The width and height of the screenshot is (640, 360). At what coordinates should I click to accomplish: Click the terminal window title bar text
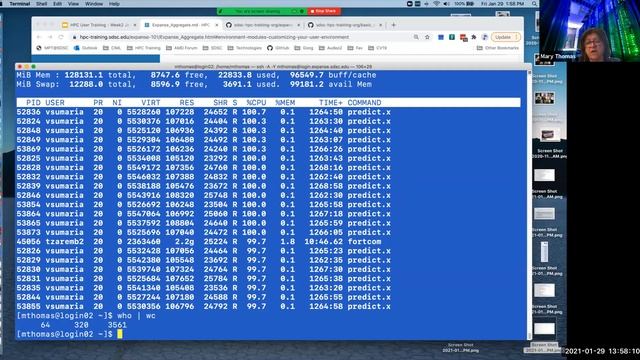coord(273,67)
